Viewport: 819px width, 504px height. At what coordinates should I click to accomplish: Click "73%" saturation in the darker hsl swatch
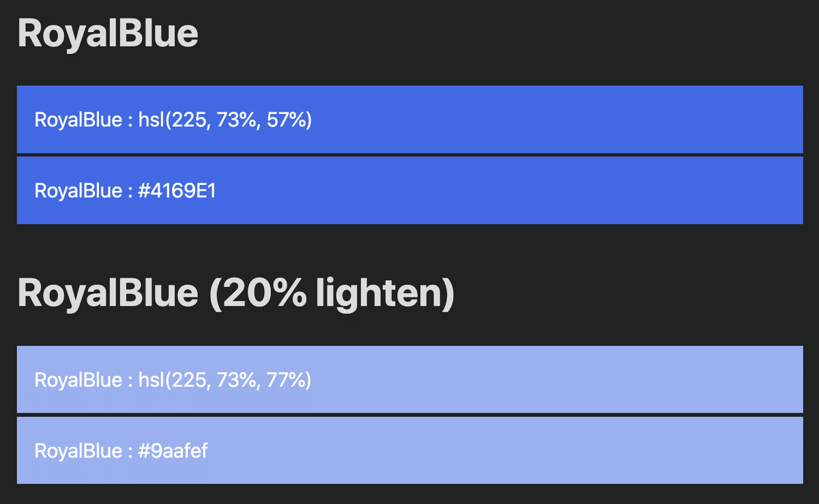coord(239,121)
